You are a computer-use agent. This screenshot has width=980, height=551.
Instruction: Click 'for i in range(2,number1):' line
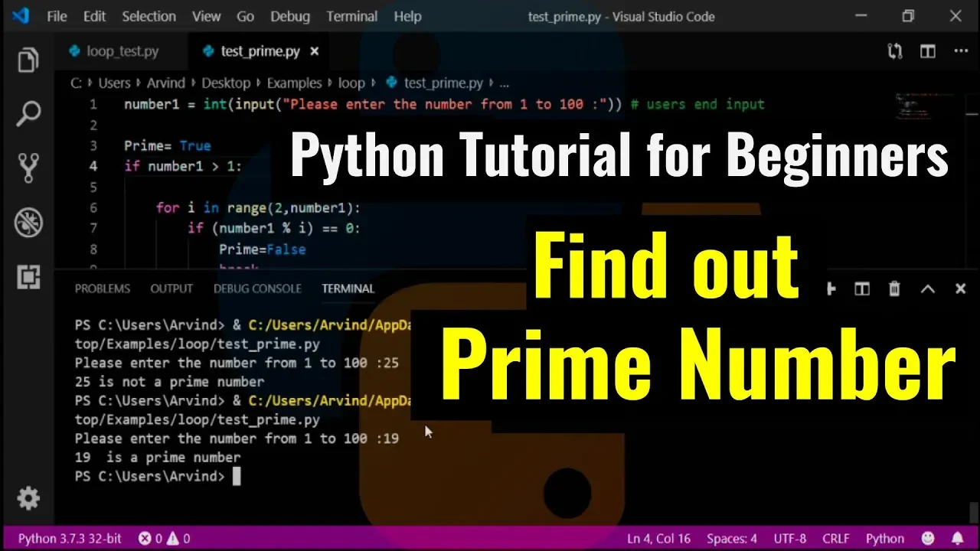[x=258, y=207]
